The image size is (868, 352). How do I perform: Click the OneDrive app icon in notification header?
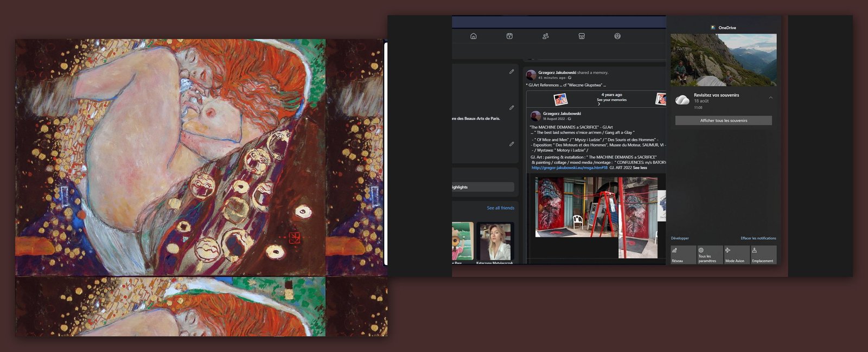713,28
